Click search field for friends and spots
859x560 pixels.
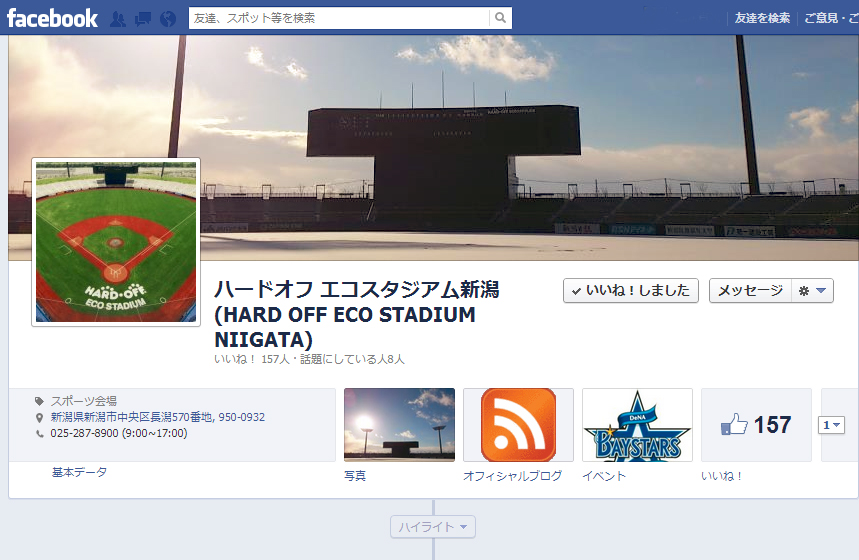tap(339, 18)
